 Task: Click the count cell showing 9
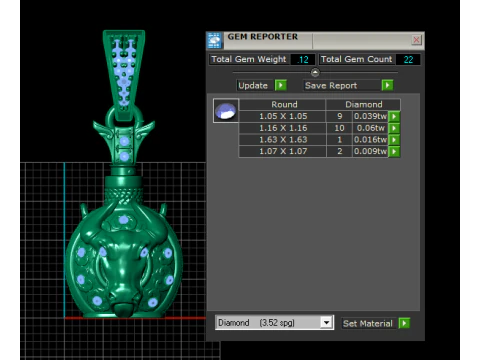pyautogui.click(x=339, y=116)
